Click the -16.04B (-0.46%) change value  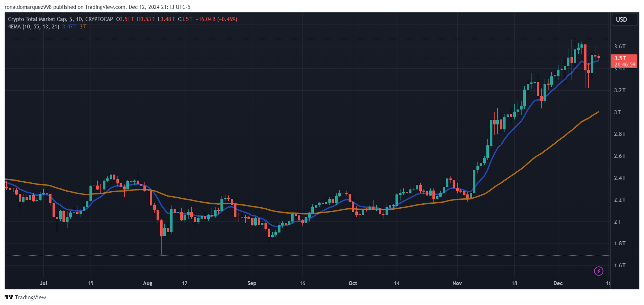217,19
